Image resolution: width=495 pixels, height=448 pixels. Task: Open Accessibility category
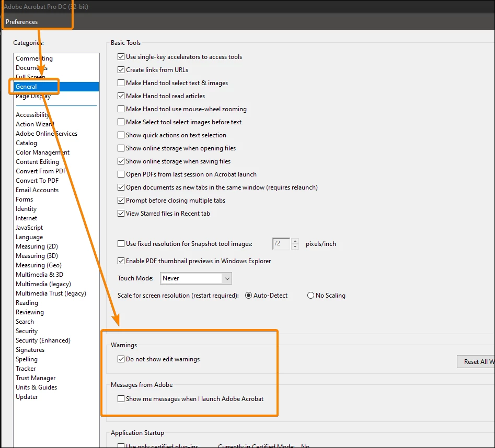click(32, 115)
